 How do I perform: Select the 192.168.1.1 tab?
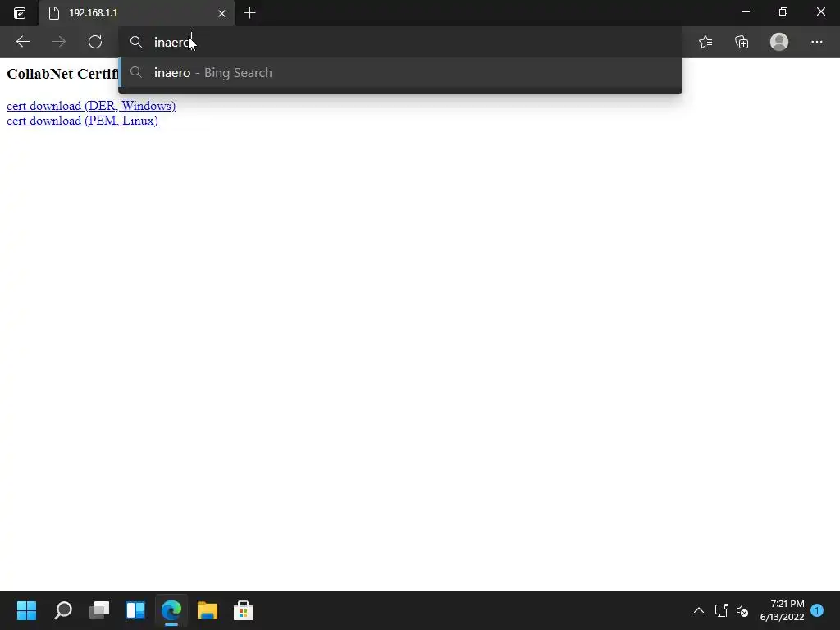point(137,13)
